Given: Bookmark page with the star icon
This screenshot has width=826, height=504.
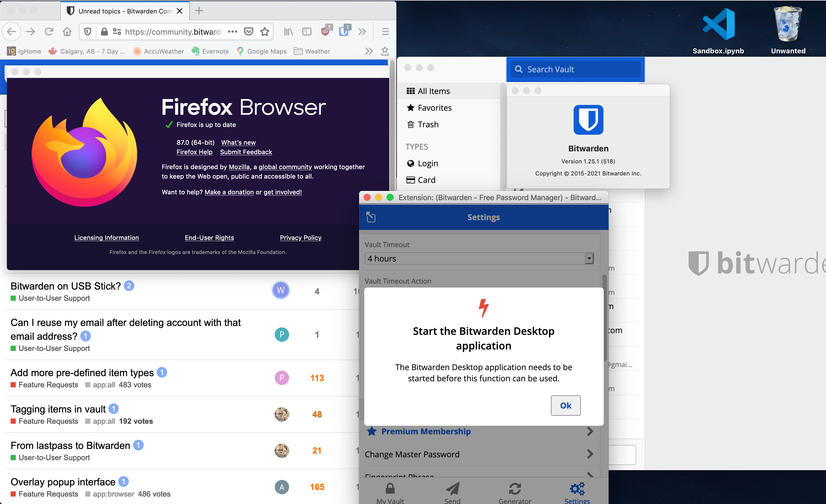Looking at the screenshot, I should click(265, 32).
